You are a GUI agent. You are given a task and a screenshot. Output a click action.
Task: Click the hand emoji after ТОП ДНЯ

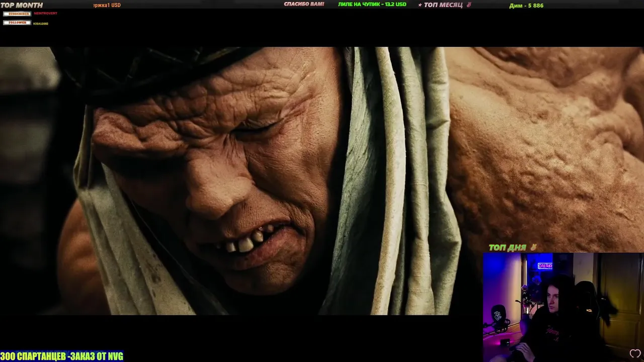pos(533,247)
